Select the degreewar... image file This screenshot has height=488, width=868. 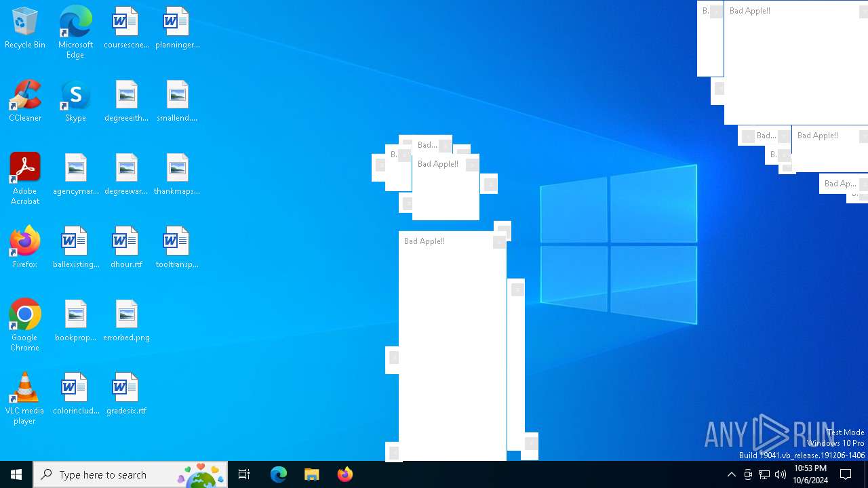point(126,175)
